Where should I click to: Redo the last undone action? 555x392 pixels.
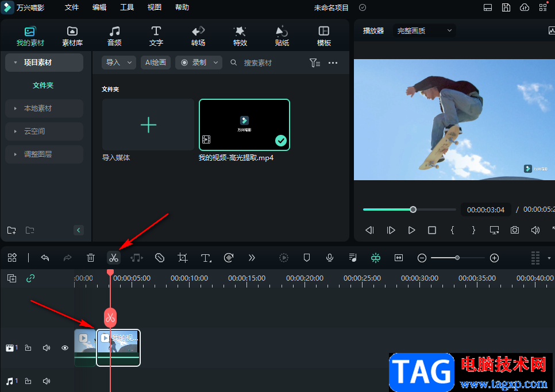pyautogui.click(x=67, y=258)
